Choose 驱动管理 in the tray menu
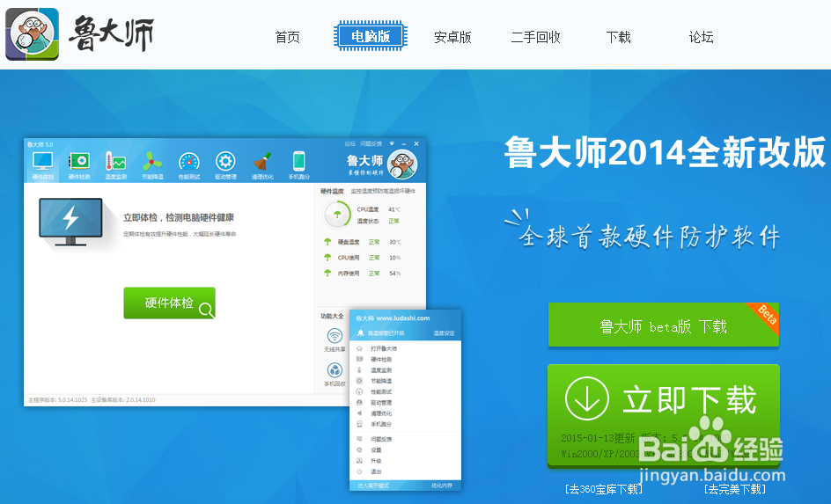The image size is (831, 504). [381, 403]
